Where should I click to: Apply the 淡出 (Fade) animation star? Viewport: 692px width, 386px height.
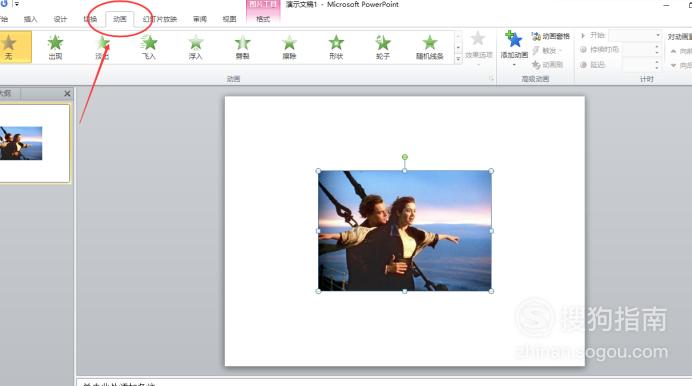102,47
